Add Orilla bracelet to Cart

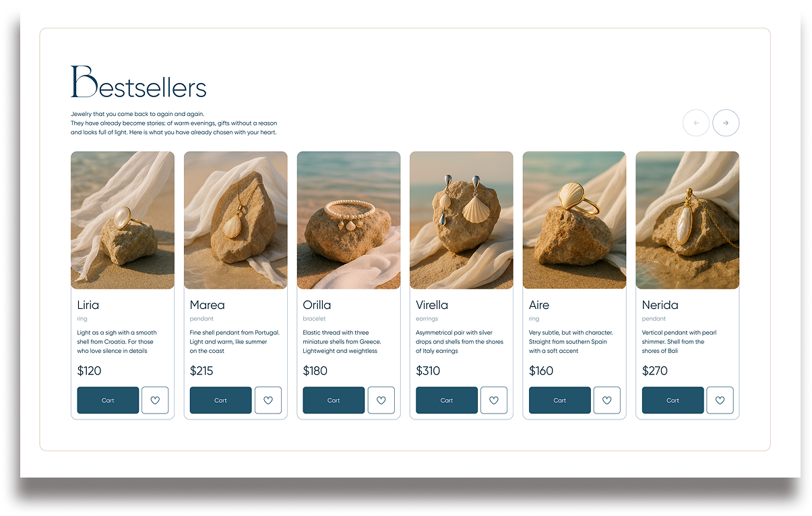point(334,400)
